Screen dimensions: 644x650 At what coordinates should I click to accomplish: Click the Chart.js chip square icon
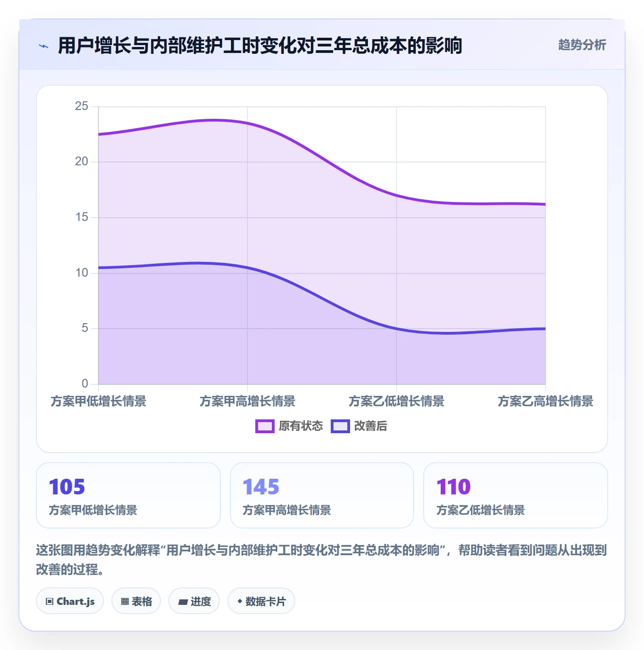(50, 602)
